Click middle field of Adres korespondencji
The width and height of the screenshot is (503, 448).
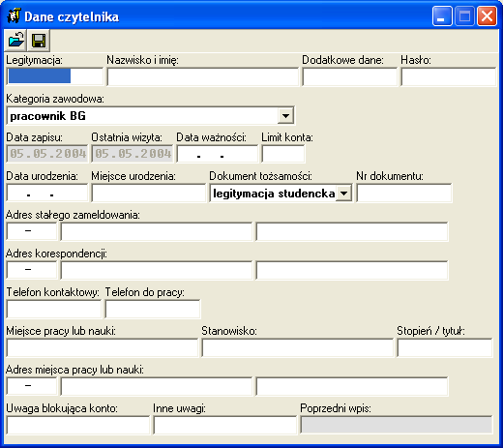[x=157, y=270]
